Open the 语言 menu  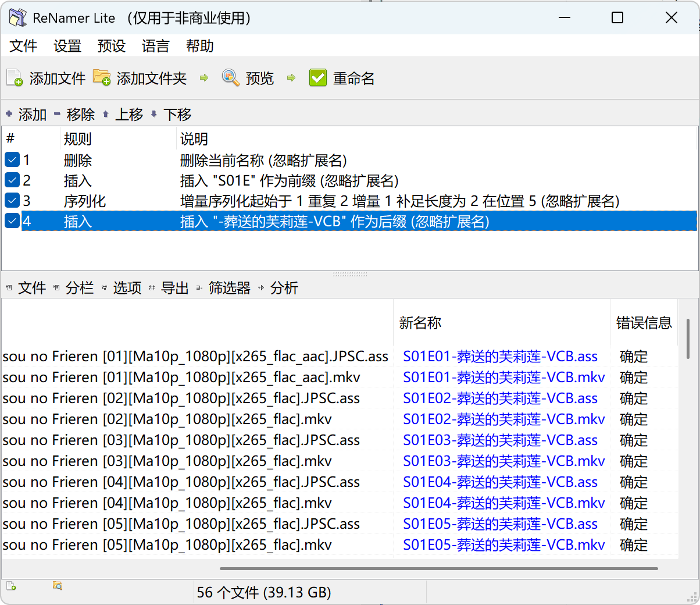155,46
